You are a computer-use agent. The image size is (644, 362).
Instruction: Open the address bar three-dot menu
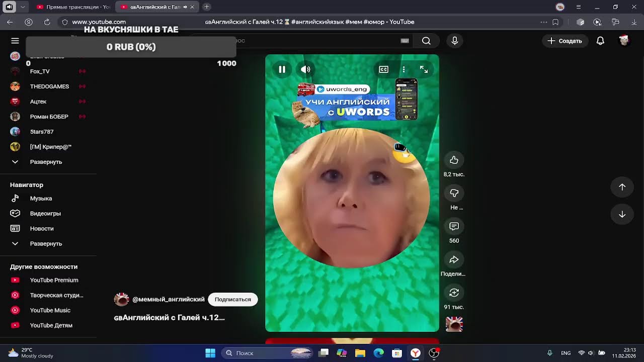click(543, 22)
